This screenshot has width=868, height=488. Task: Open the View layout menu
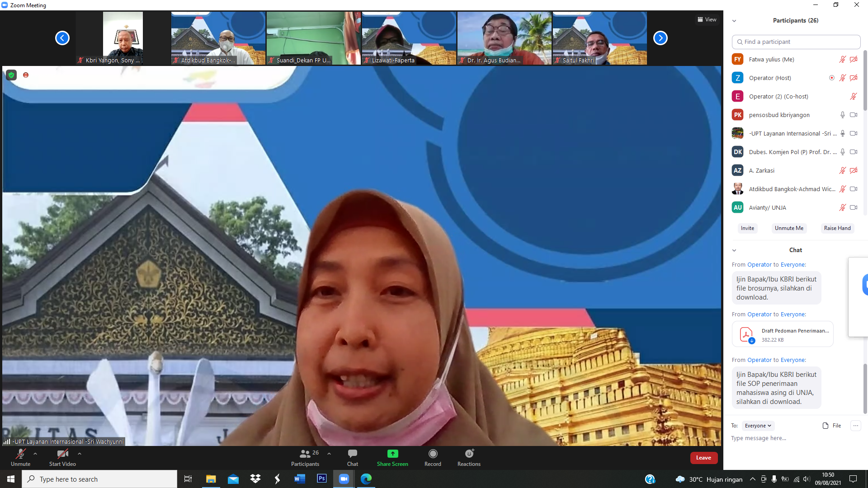707,19
